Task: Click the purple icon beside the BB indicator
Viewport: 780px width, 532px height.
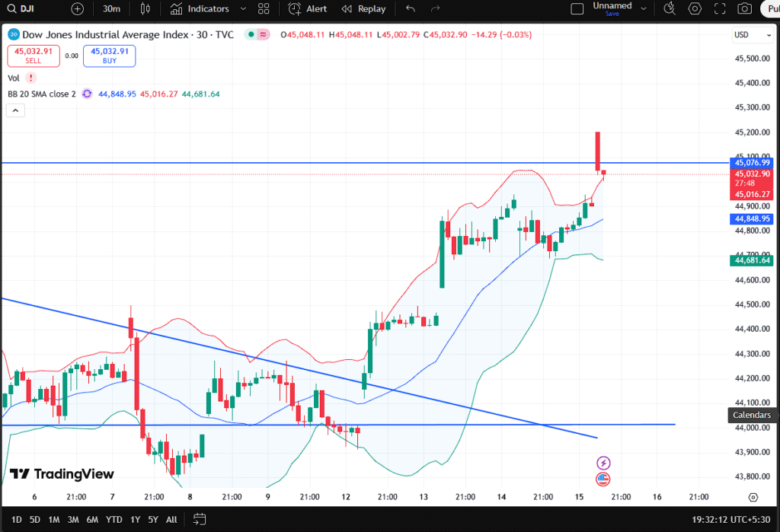Action: pos(87,94)
